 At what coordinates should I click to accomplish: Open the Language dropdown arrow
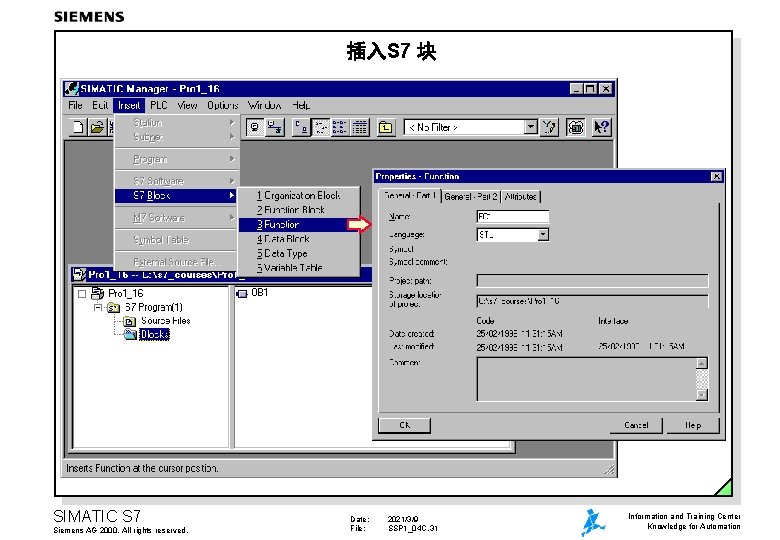tap(543, 234)
